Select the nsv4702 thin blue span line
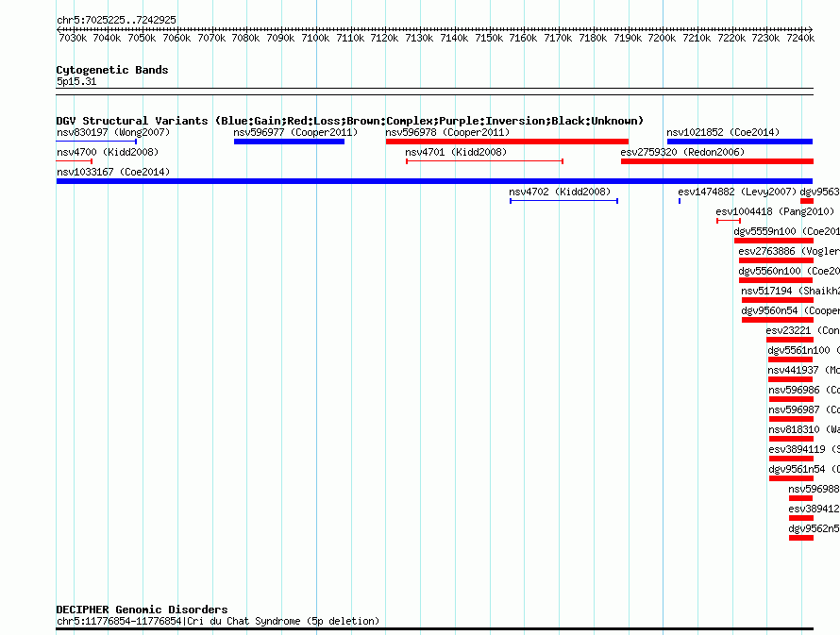This screenshot has width=840, height=635. point(564,201)
